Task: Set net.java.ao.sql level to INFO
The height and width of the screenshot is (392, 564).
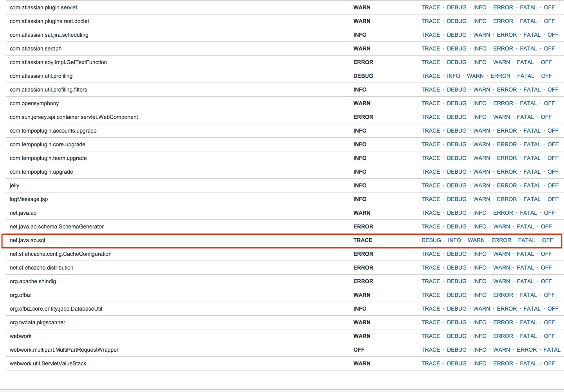Action: [x=454, y=240]
